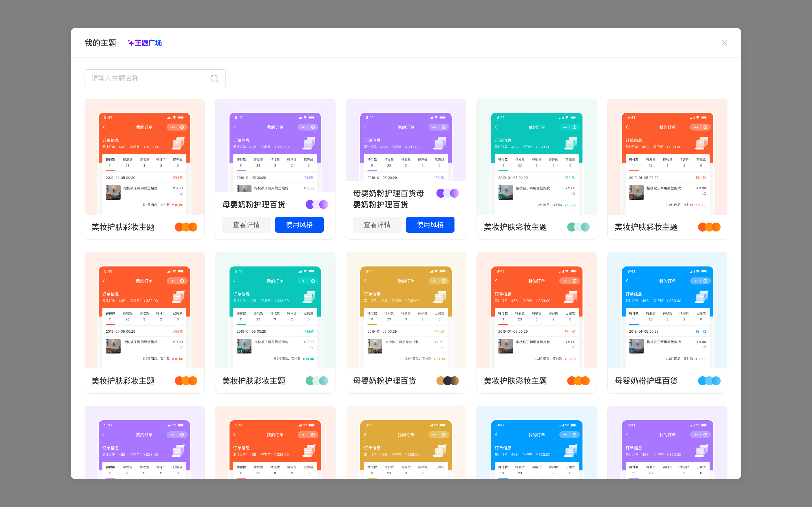The height and width of the screenshot is (507, 812).
Task: Click the orange color swatches on first card
Action: (186, 227)
